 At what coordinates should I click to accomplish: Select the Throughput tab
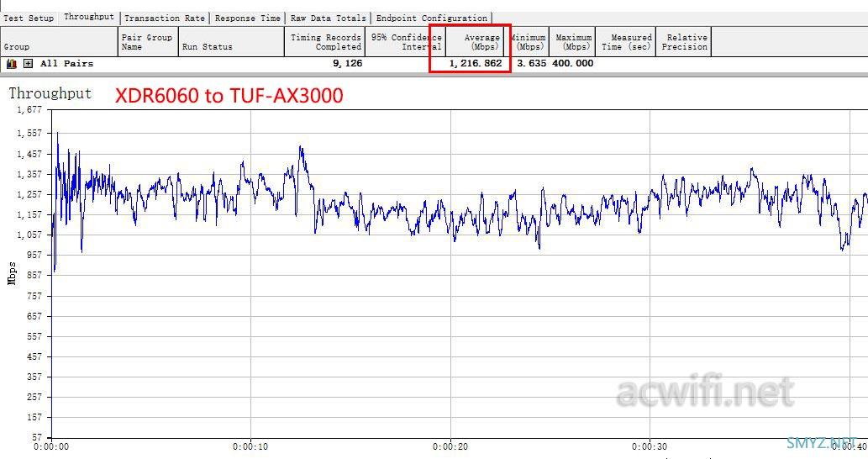(x=88, y=17)
